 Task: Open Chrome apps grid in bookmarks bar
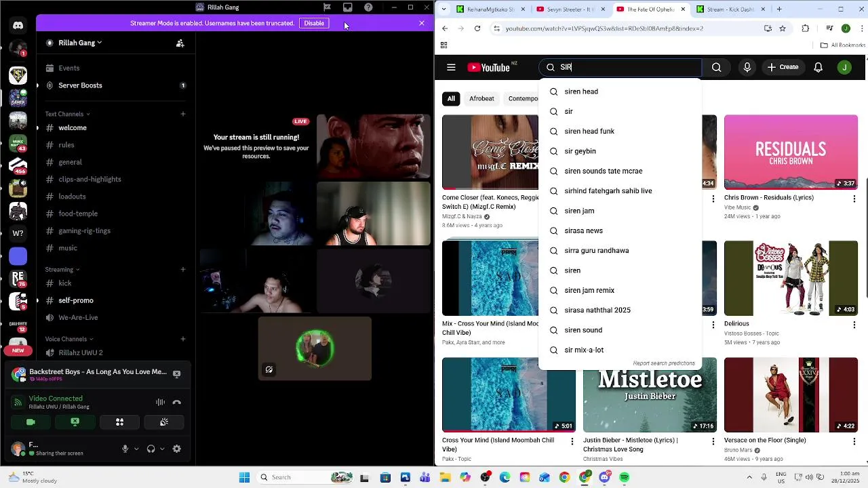443,45
